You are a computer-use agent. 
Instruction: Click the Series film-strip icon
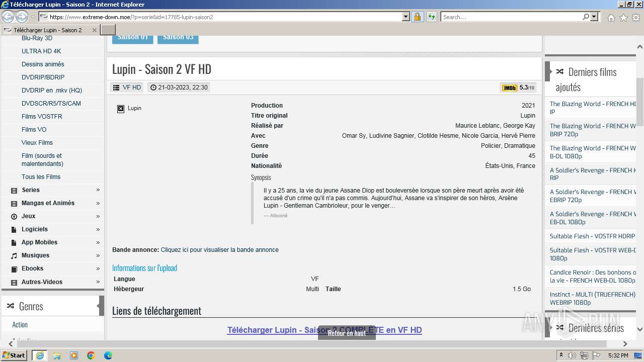(14, 191)
